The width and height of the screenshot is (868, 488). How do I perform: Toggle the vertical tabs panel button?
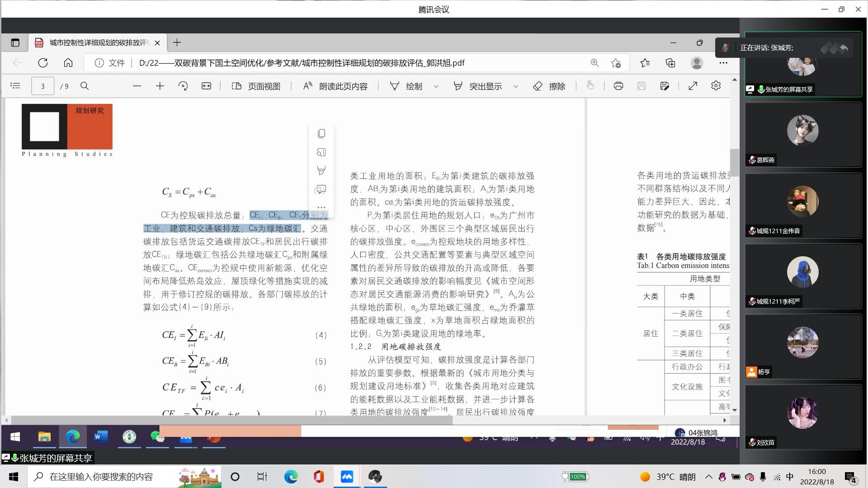click(x=15, y=42)
